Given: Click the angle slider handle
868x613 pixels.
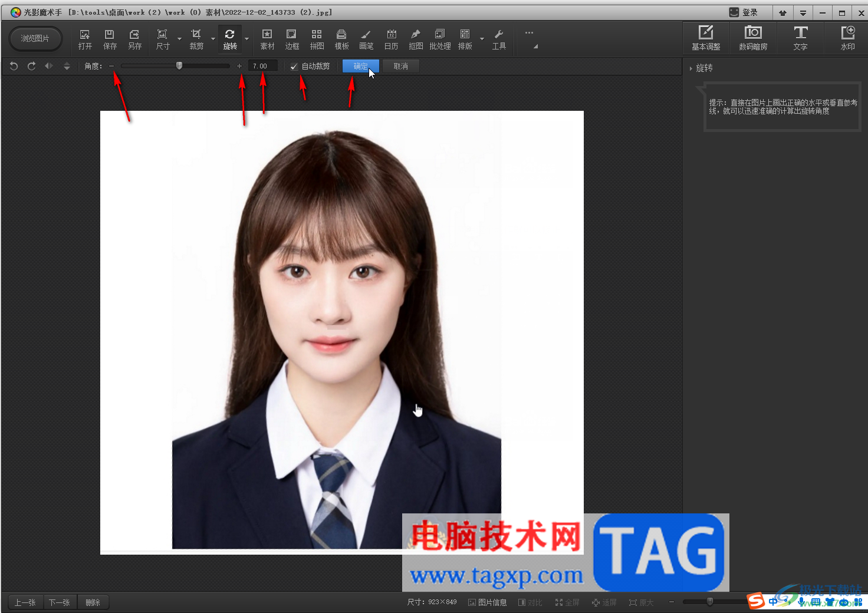Looking at the screenshot, I should (179, 66).
